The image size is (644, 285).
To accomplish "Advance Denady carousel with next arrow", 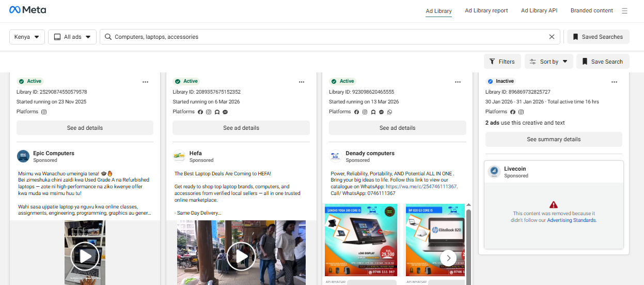I will [448, 257].
